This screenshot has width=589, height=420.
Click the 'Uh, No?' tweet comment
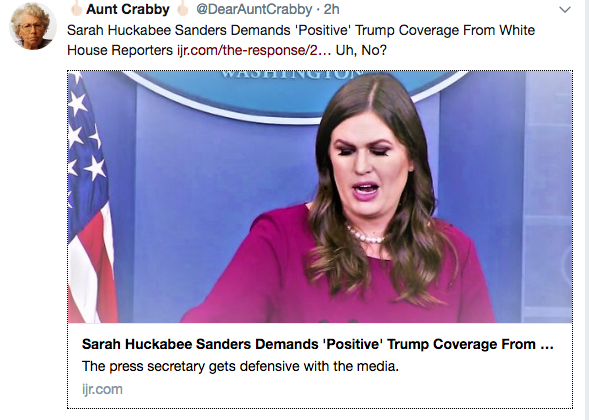point(361,50)
